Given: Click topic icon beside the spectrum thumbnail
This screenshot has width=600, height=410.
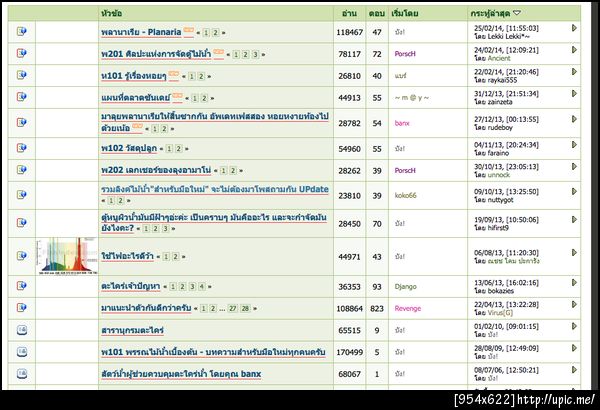Looking at the screenshot, I should coord(22,256).
